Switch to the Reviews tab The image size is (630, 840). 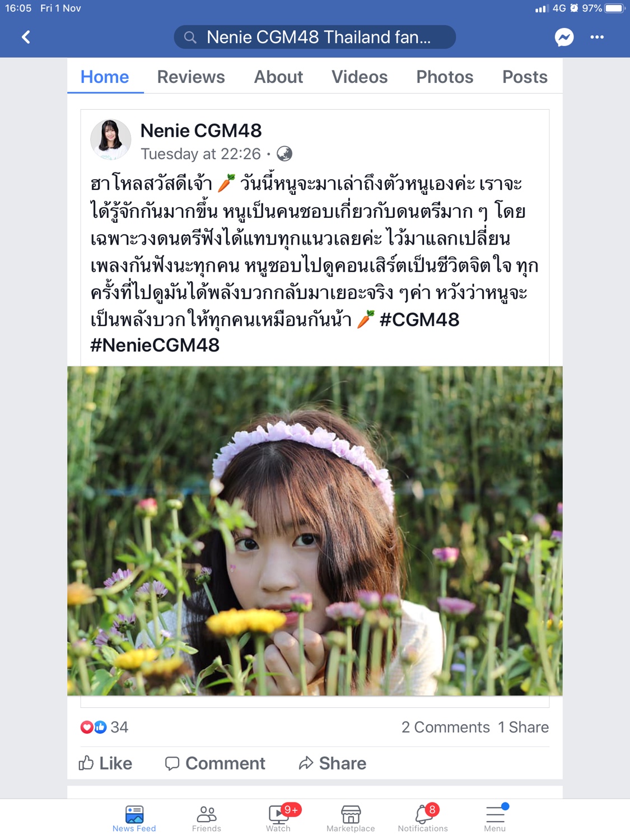[191, 77]
